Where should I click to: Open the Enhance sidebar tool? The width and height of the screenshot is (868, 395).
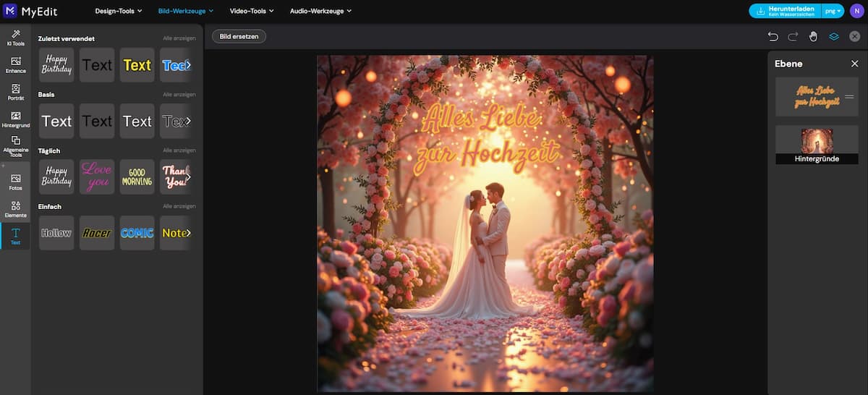pos(15,65)
